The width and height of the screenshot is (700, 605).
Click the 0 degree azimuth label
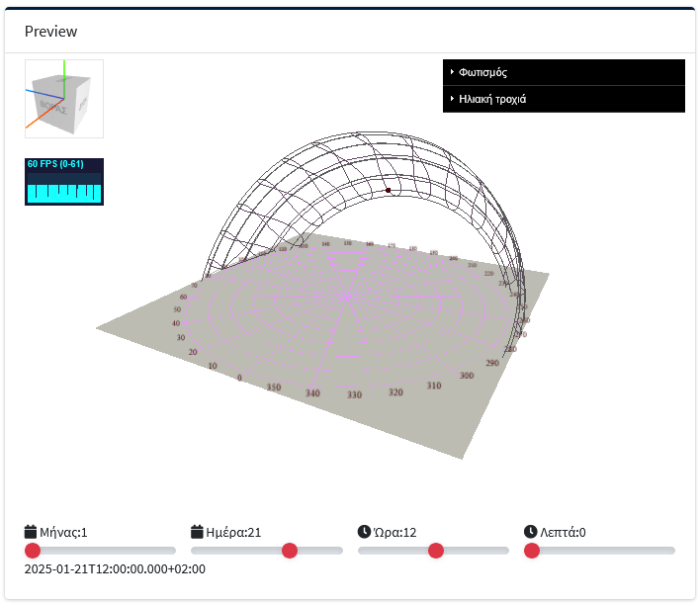[240, 378]
